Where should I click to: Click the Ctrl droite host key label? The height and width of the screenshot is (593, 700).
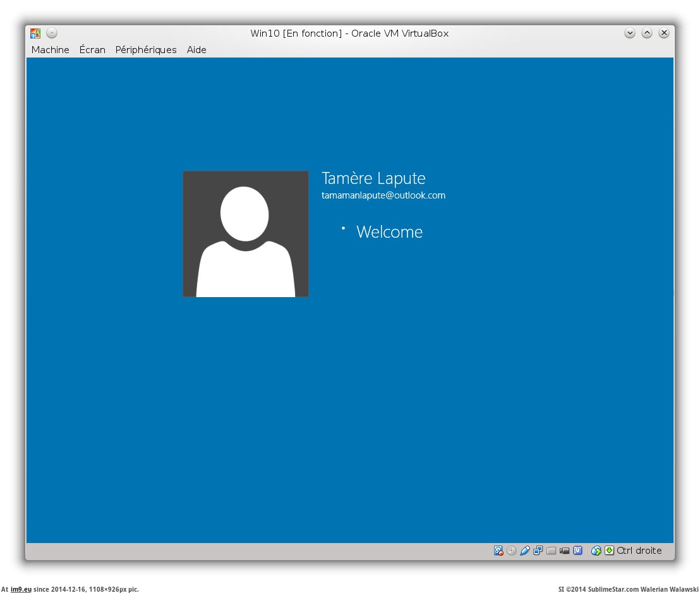pos(639,551)
